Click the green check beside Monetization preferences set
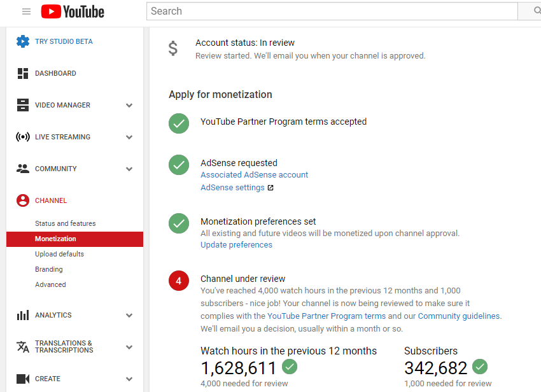Image resolution: width=541 pixels, height=392 pixels. (179, 223)
